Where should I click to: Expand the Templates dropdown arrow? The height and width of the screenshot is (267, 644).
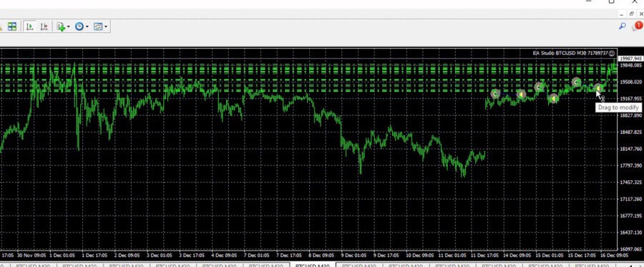tap(106, 26)
